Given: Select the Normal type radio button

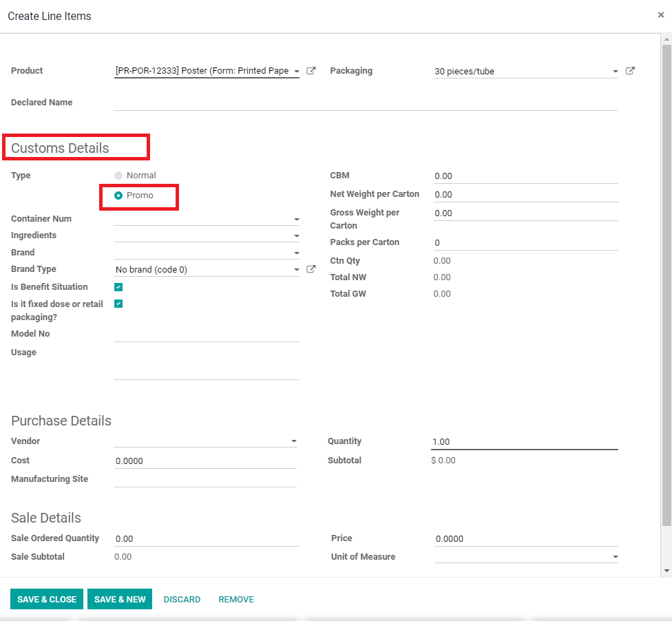Looking at the screenshot, I should pyautogui.click(x=118, y=176).
